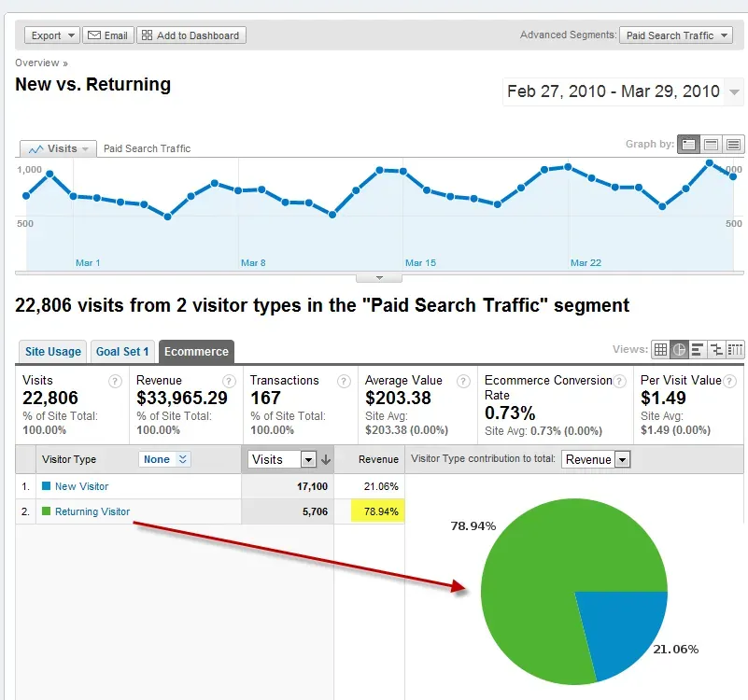
Task: Expand the date range selector
Action: pyautogui.click(x=734, y=91)
